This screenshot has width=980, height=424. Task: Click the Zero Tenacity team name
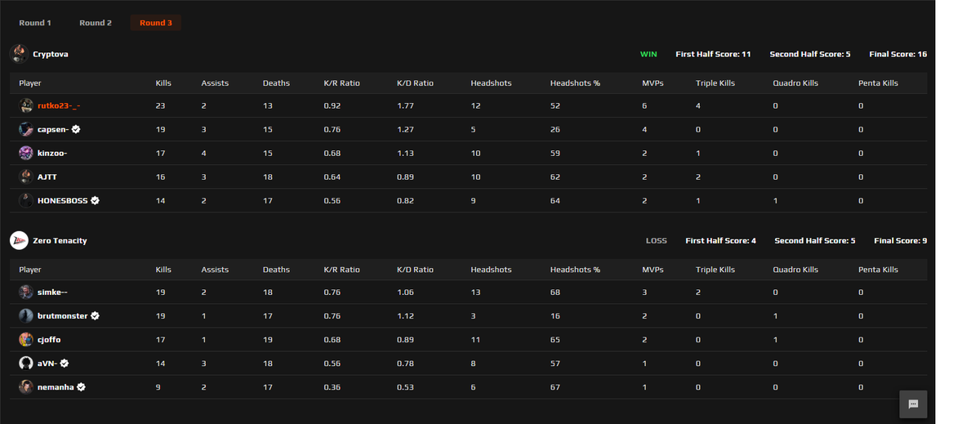pos(60,240)
